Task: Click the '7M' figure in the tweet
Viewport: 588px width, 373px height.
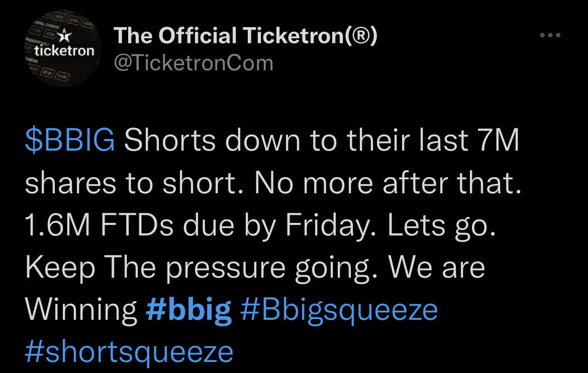Action: click(499, 140)
